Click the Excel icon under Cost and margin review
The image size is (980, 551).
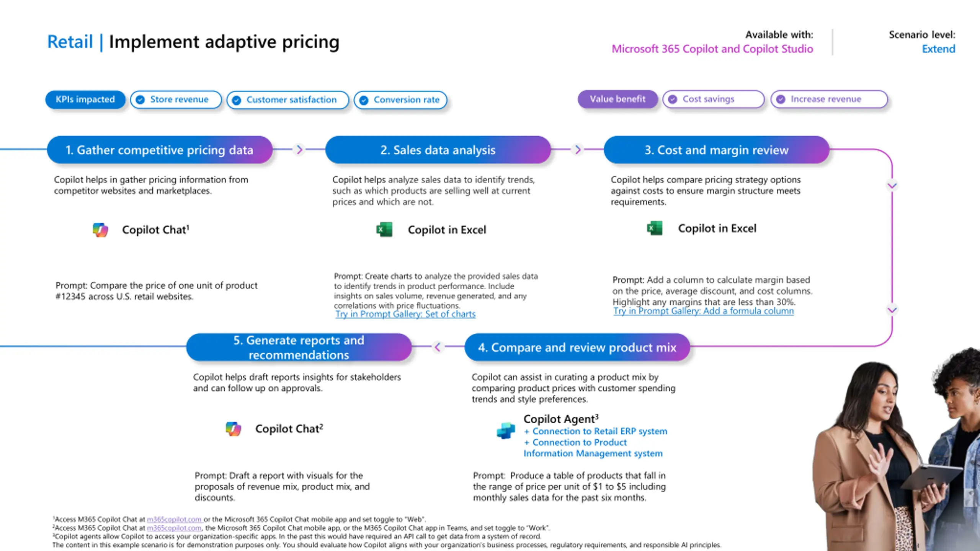coord(655,228)
